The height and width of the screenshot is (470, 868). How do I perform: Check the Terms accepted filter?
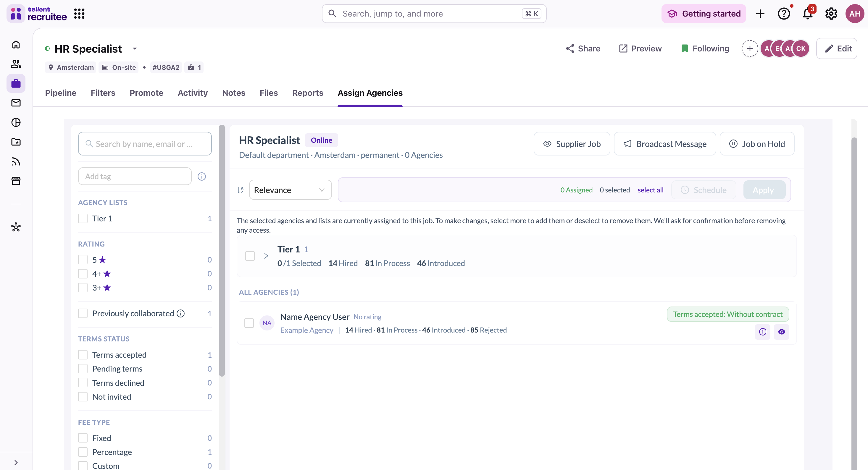(x=83, y=355)
